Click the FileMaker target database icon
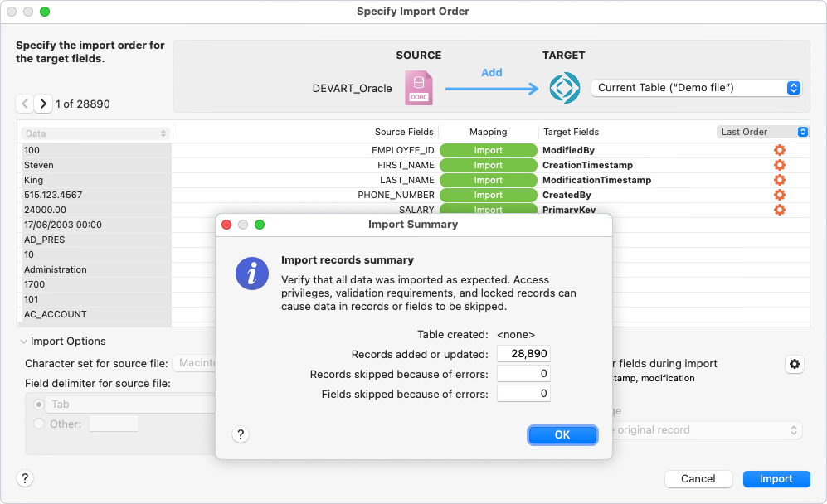The width and height of the screenshot is (827, 504). click(564, 87)
